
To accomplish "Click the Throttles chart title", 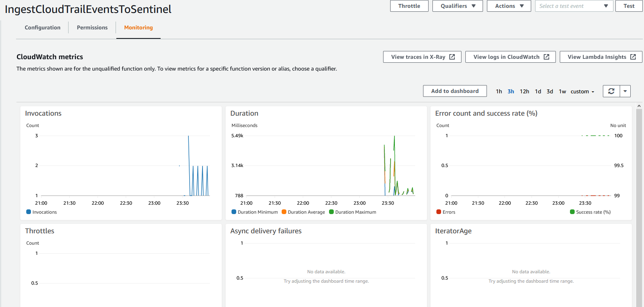I will pos(40,231).
